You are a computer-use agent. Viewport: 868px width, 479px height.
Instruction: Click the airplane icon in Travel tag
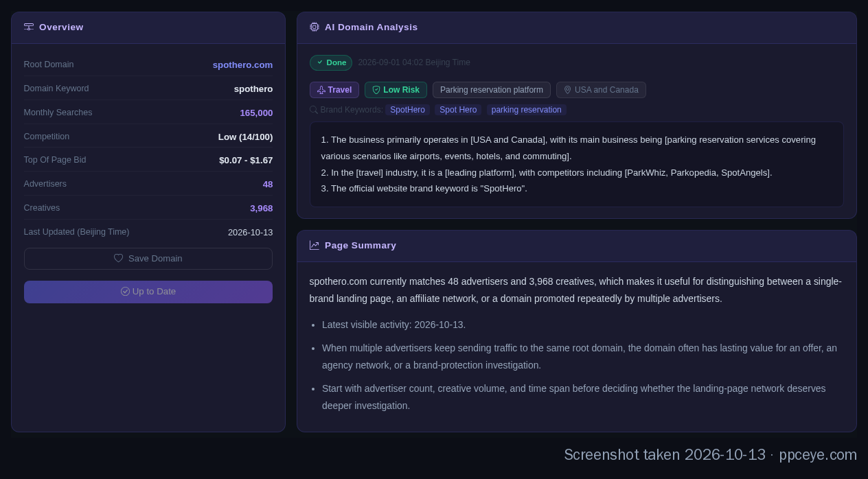(321, 90)
